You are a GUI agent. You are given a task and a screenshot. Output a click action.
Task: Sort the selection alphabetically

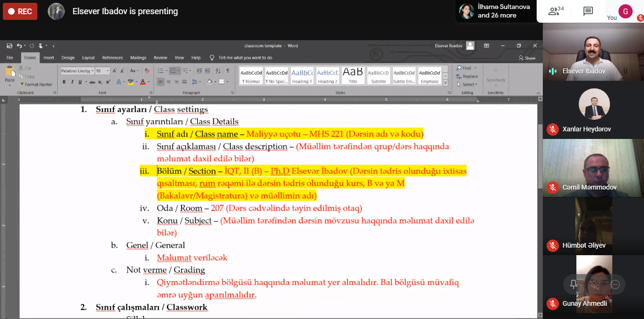[218, 71]
